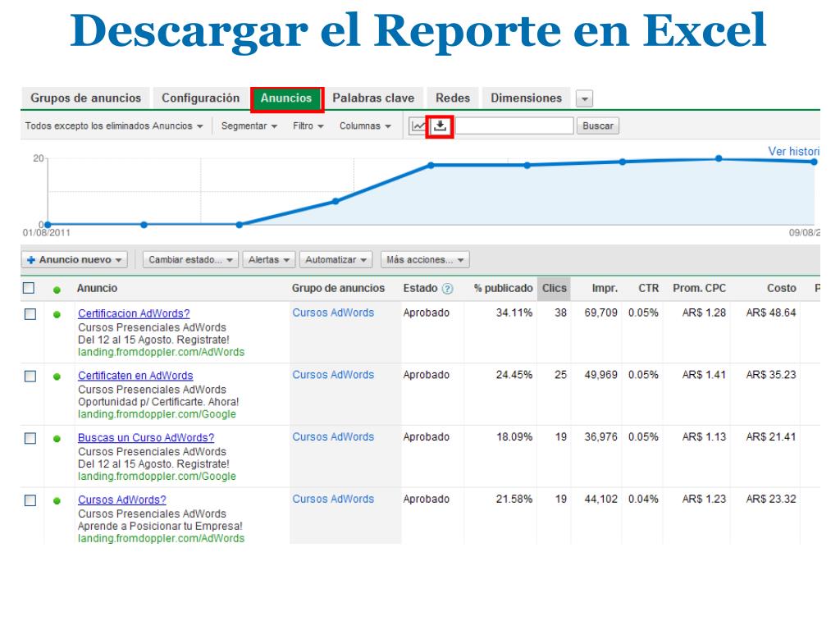Open Cursos AdWords group in last row

click(333, 500)
